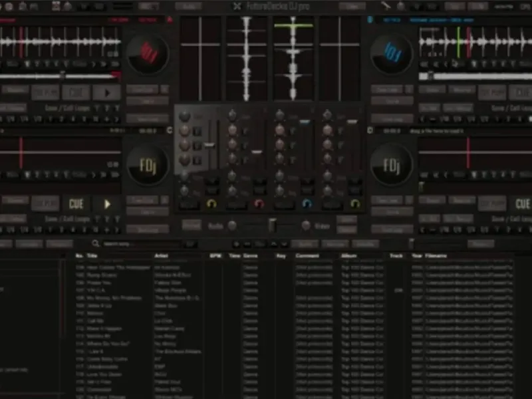Toggle the red headphone cue on mixer channel 2
Viewport: 532px width, 399px height.
click(x=259, y=203)
